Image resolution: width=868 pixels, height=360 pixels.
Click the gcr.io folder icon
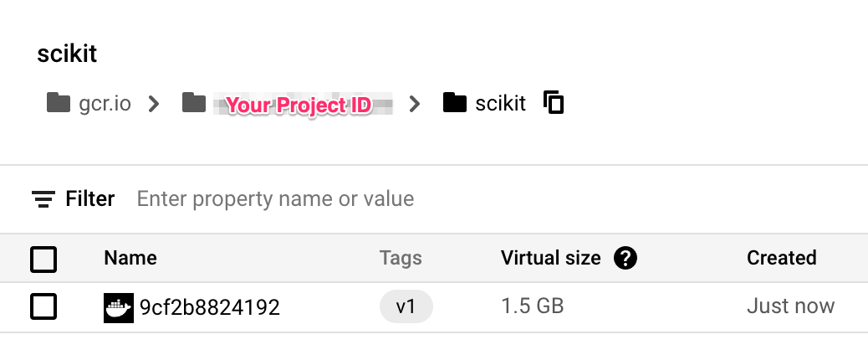click(59, 104)
